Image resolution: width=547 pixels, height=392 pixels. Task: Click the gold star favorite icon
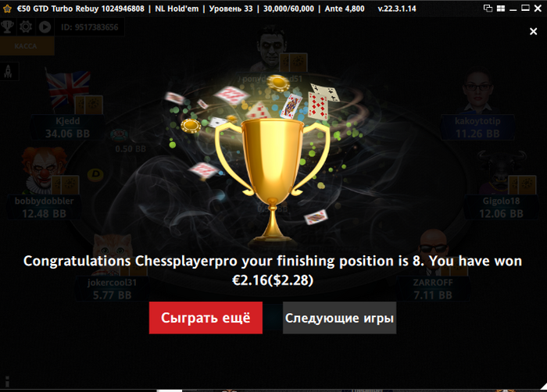pos(7,9)
